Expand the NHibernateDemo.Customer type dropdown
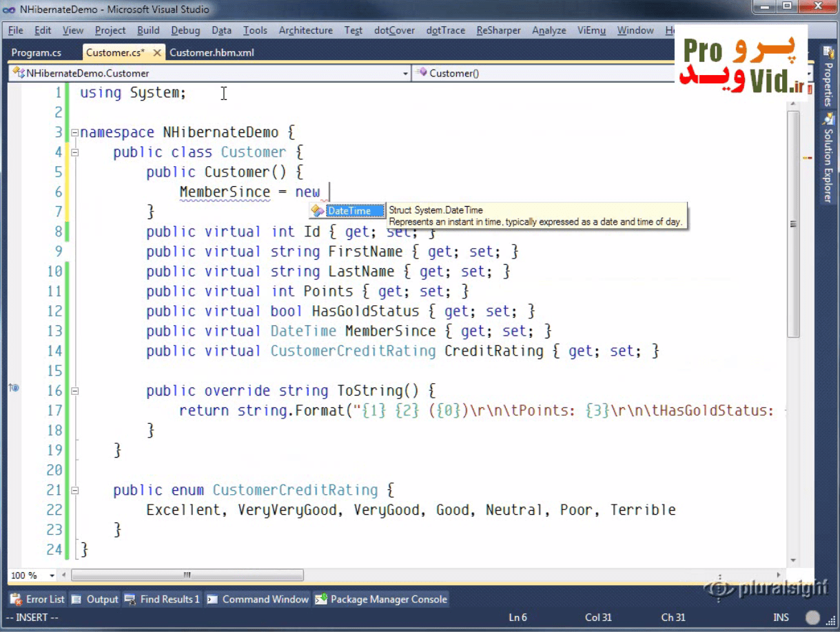 [x=405, y=73]
